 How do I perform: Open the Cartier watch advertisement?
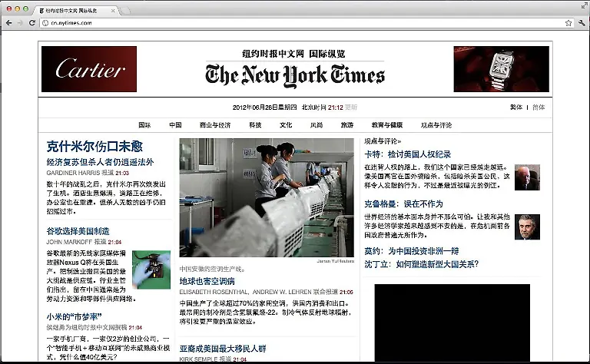(501, 69)
